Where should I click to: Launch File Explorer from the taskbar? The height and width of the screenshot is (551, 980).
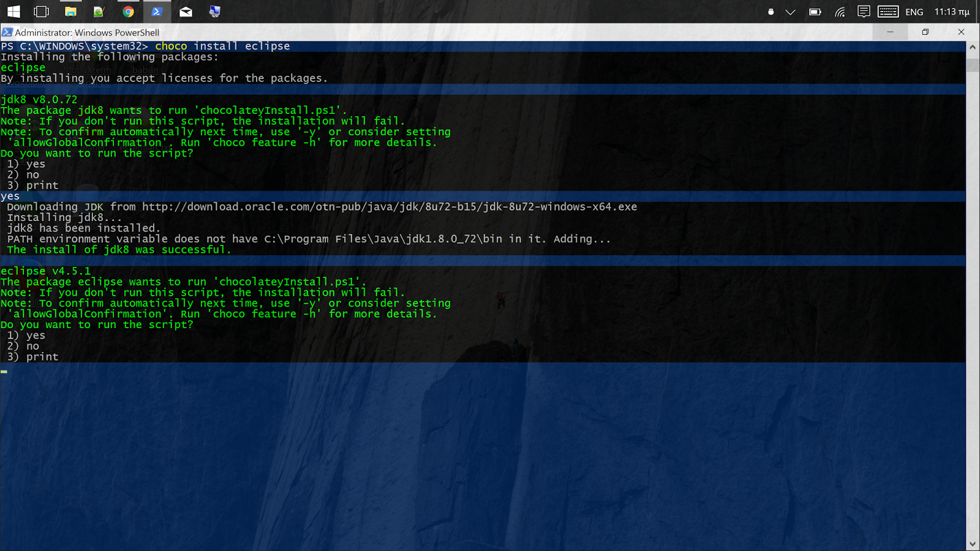pyautogui.click(x=70, y=11)
